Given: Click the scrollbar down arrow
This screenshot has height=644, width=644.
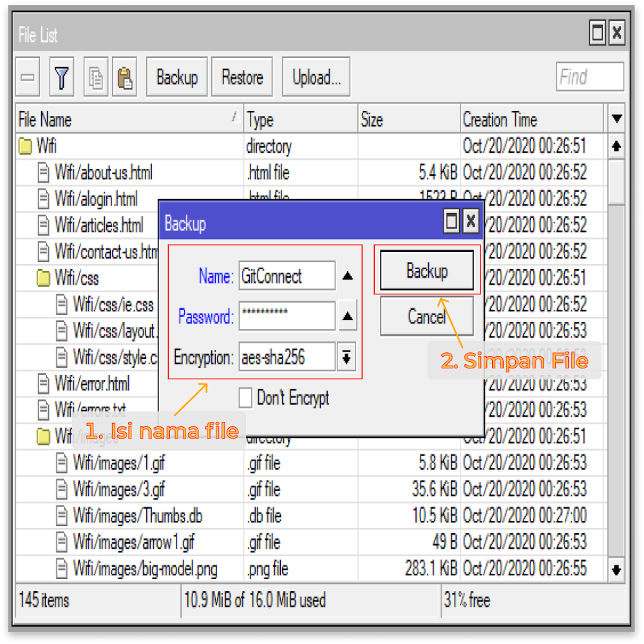Looking at the screenshot, I should pyautogui.click(x=616, y=569).
